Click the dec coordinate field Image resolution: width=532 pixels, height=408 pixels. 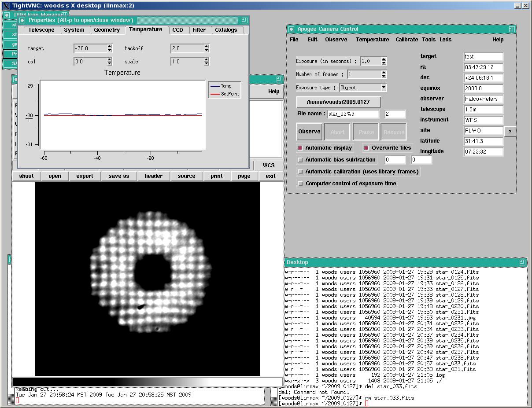[x=484, y=78]
